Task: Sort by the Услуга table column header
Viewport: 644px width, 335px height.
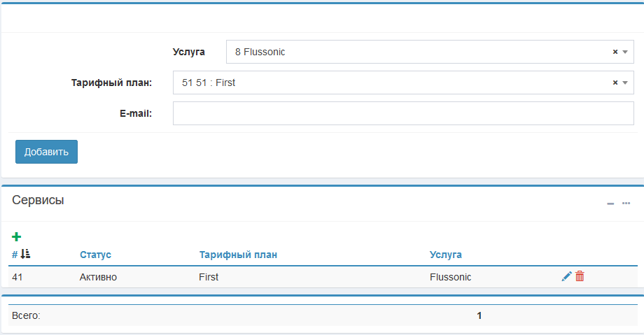Action: (x=445, y=255)
